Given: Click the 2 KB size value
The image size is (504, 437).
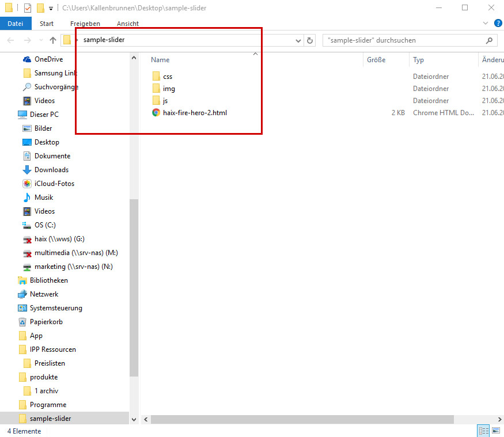Looking at the screenshot, I should [x=398, y=113].
